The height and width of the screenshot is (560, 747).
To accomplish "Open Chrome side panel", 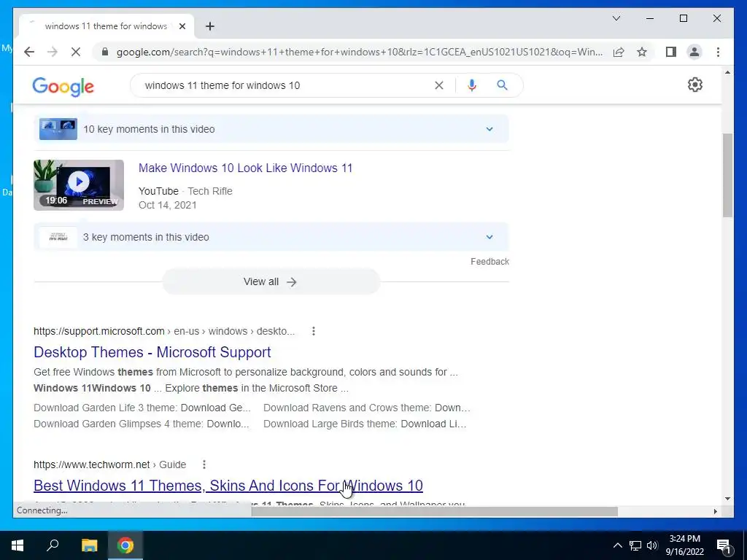I will pyautogui.click(x=671, y=52).
